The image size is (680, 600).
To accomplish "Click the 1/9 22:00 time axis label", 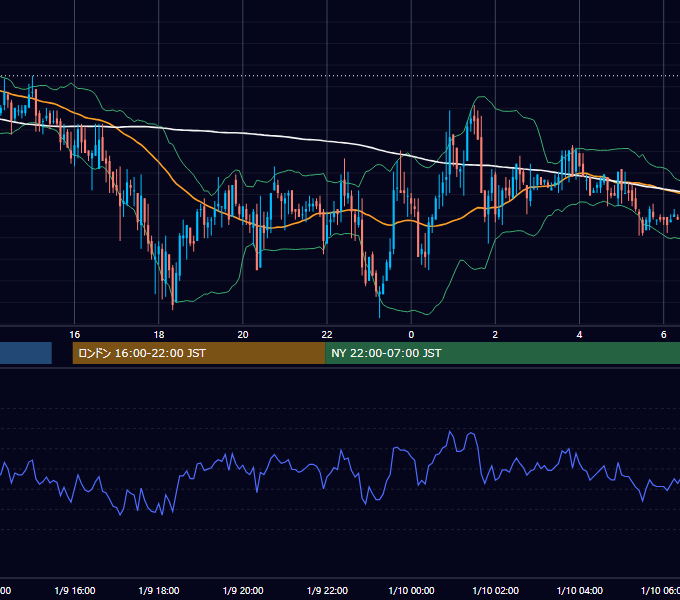I will (x=327, y=590).
